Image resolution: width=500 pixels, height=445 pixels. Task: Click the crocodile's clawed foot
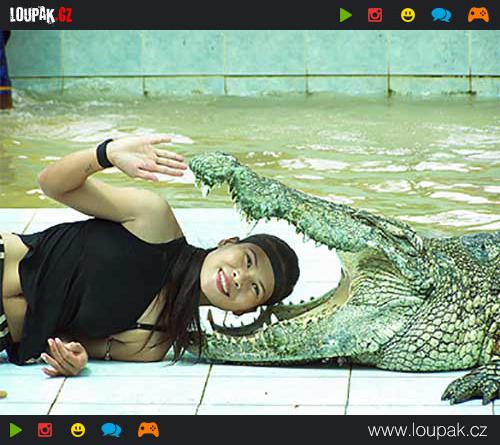[472, 387]
